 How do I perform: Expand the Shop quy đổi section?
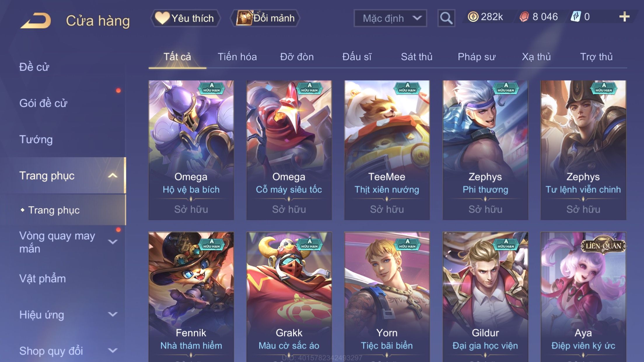point(113,351)
